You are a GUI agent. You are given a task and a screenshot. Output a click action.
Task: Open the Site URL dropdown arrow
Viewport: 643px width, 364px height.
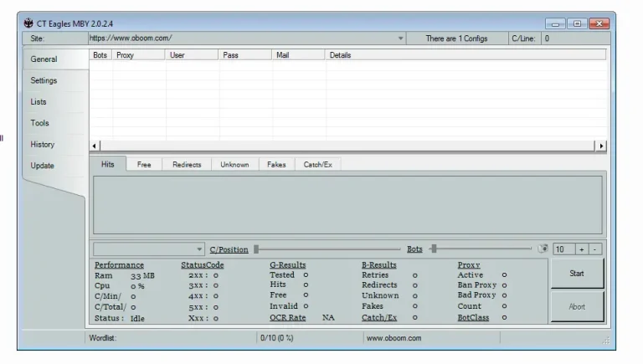point(400,38)
